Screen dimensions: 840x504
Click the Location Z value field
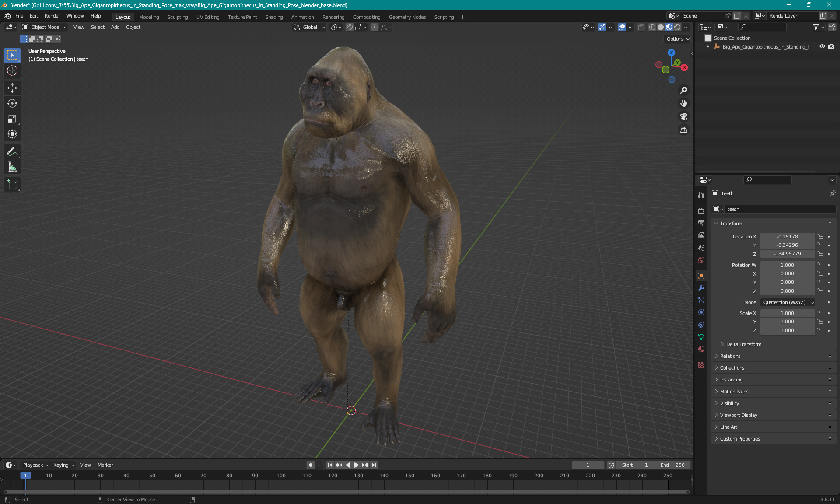(787, 254)
